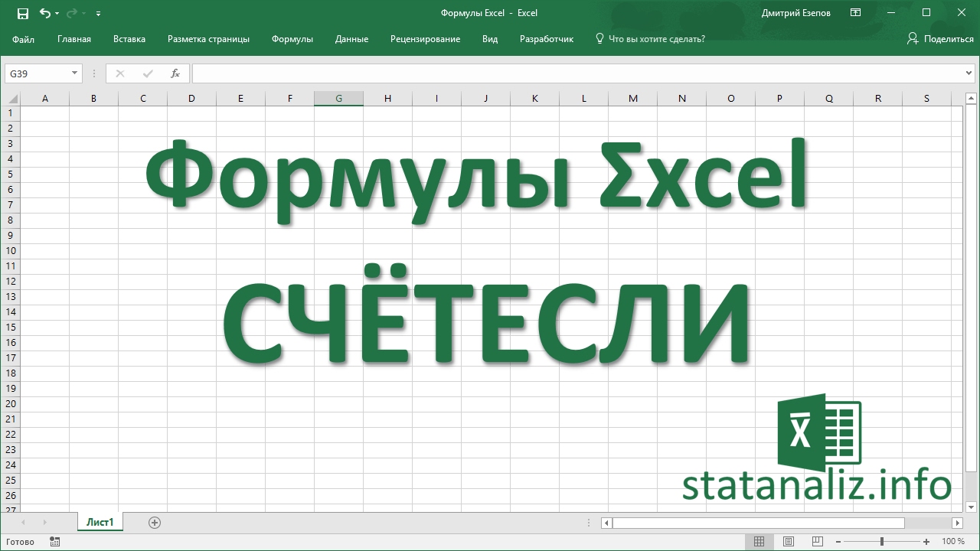Click the statanaliz.info text

816,484
